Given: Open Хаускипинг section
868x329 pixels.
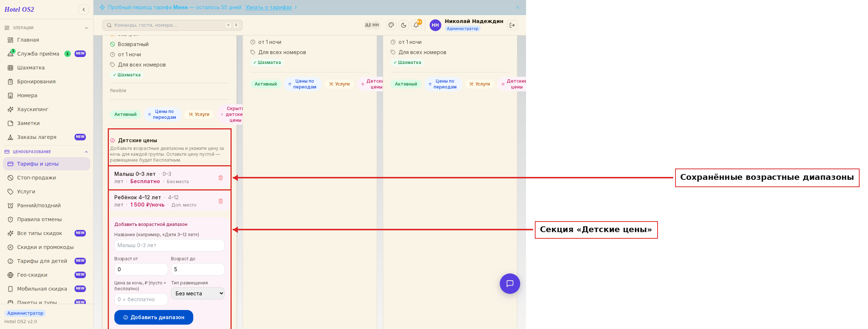Looking at the screenshot, I should click(46, 109).
